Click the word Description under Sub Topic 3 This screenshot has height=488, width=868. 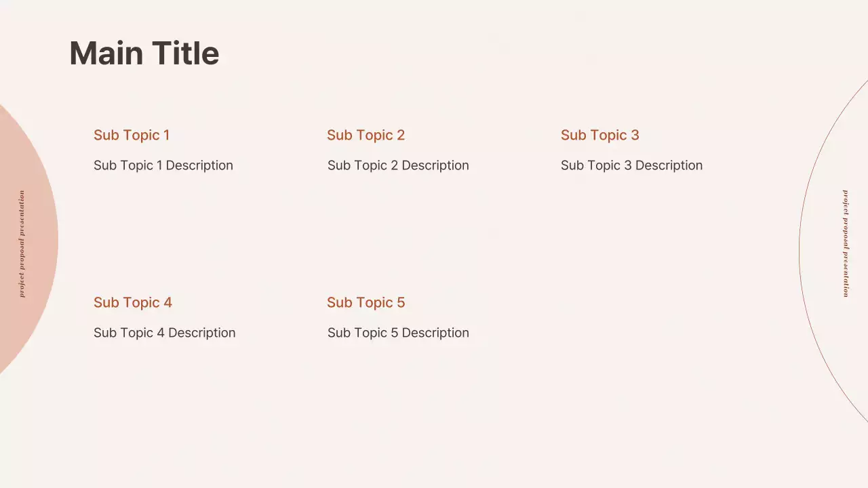(669, 165)
